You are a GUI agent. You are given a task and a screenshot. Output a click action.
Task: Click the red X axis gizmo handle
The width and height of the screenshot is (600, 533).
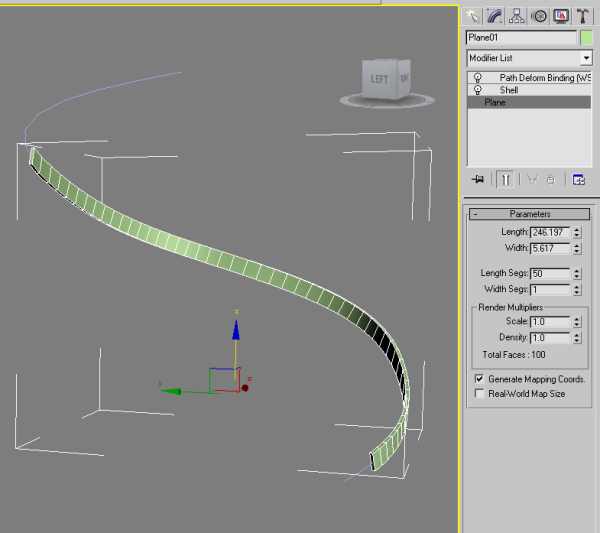point(245,388)
